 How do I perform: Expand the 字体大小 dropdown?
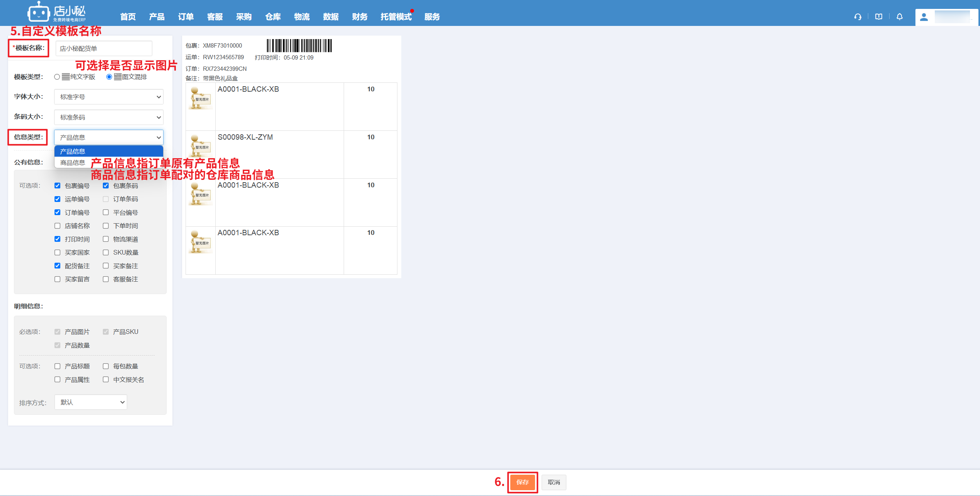109,97
